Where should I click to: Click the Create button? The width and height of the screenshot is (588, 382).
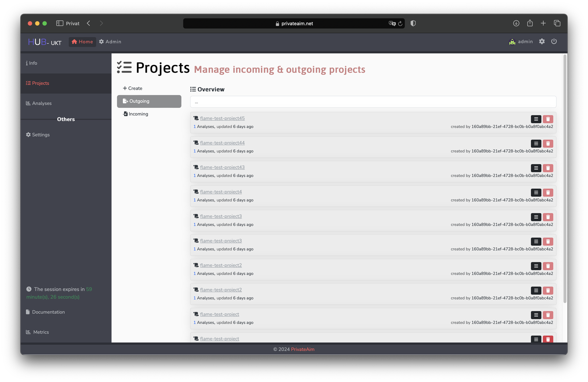tap(133, 88)
